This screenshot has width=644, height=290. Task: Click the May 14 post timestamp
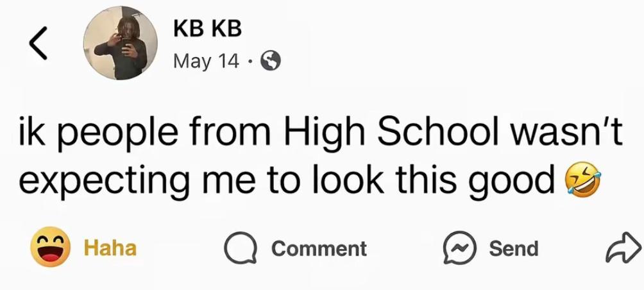pyautogui.click(x=206, y=61)
